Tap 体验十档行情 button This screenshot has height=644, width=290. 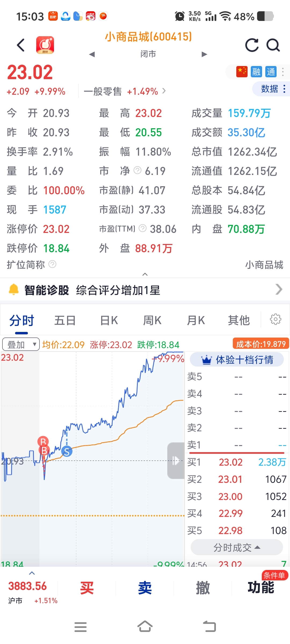(x=237, y=360)
